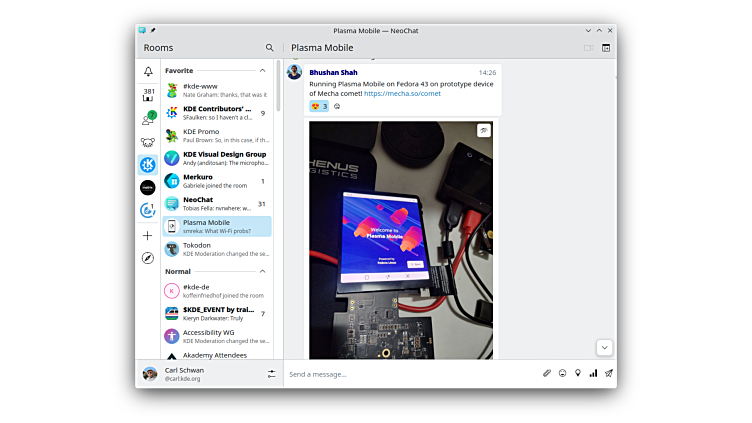Hide the image using eye toggle
752x423 pixels.
click(484, 131)
